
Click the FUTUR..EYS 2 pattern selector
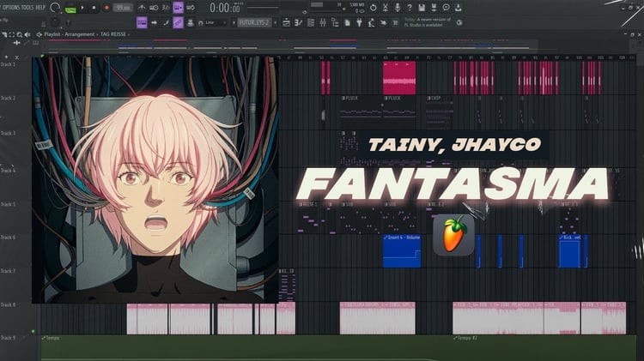(255, 22)
